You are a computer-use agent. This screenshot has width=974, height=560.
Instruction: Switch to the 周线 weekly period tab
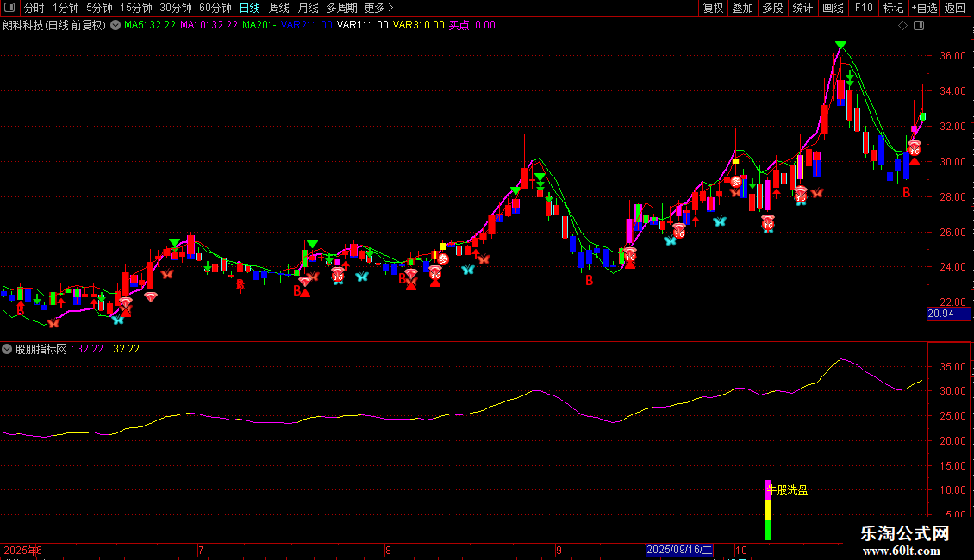pyautogui.click(x=279, y=8)
